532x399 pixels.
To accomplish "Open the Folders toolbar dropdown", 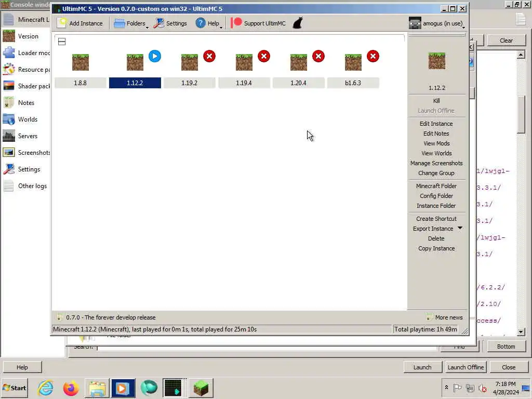I will pos(131,23).
